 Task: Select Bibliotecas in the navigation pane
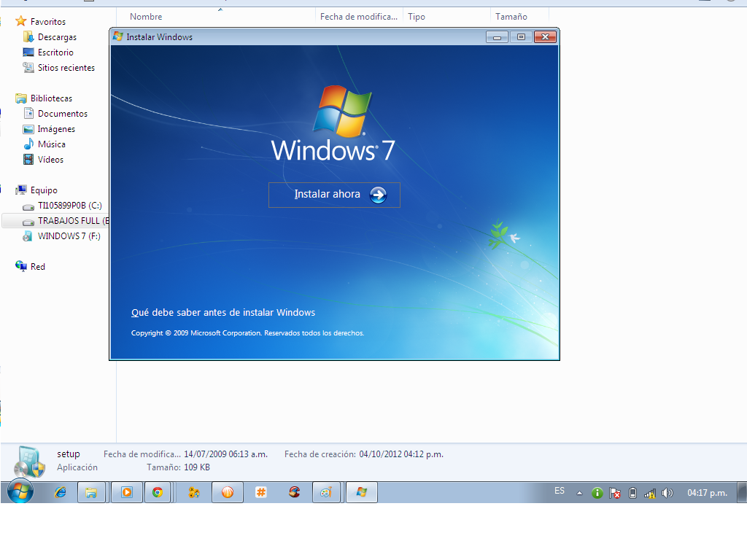coord(52,98)
